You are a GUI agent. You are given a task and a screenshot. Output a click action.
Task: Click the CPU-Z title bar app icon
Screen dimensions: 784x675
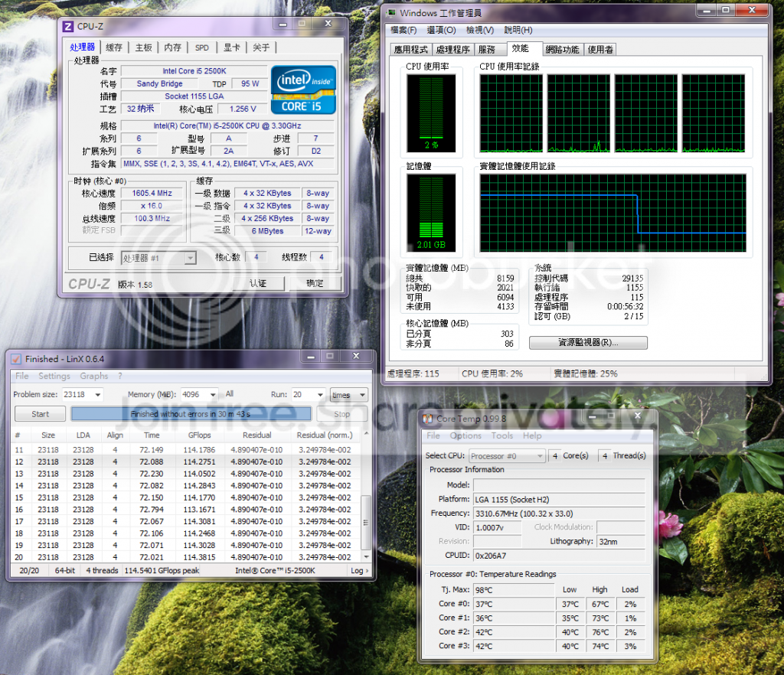(x=68, y=26)
